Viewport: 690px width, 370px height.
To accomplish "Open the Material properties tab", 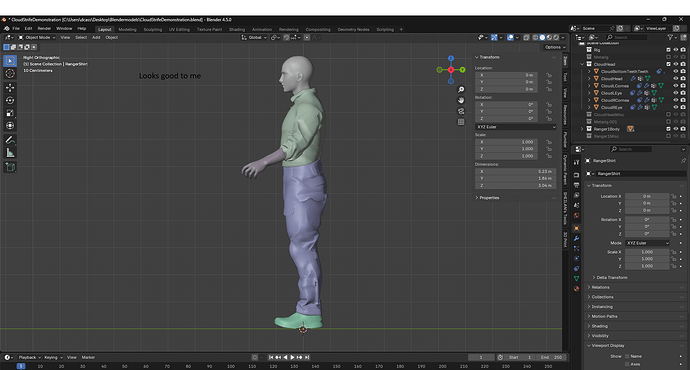I will pos(576,289).
